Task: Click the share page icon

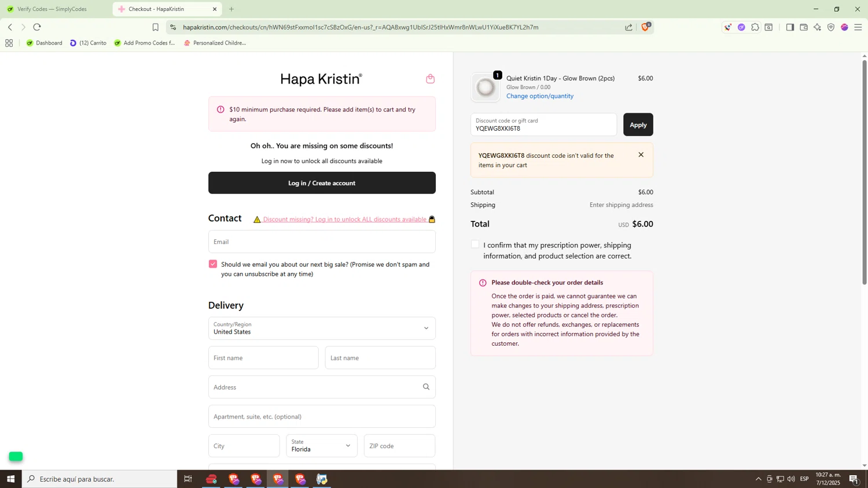Action: click(x=628, y=27)
